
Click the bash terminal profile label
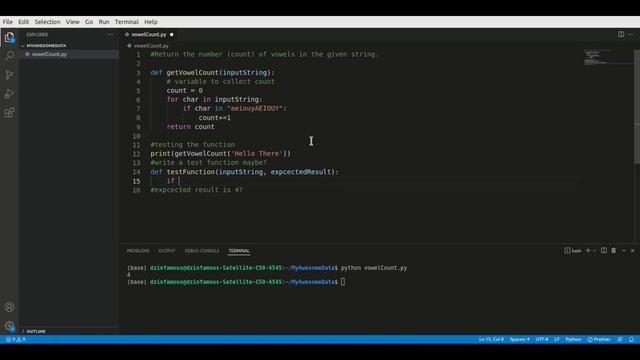pyautogui.click(x=573, y=251)
